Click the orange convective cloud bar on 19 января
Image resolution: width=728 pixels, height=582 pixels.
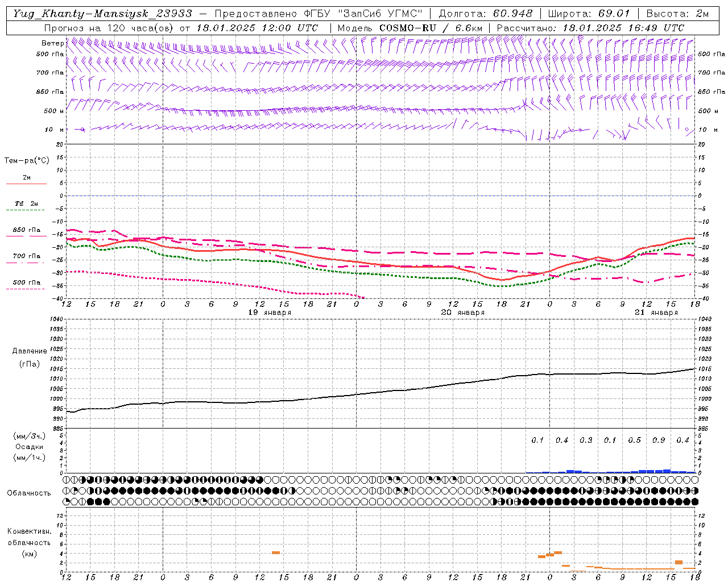tap(276, 552)
